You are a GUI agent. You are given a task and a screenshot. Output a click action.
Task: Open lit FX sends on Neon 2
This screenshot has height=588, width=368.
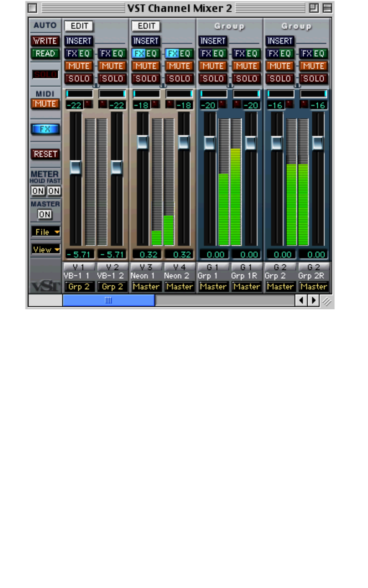tap(172, 54)
